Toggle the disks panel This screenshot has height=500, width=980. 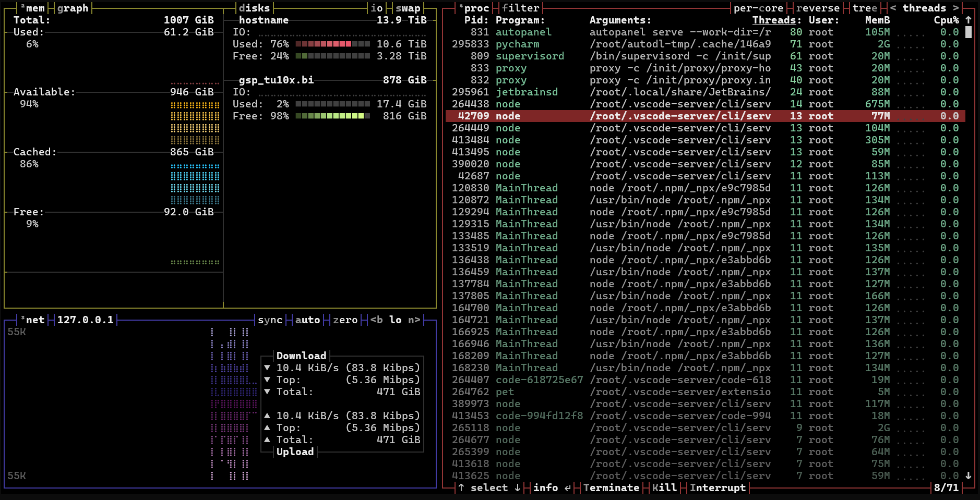[254, 8]
